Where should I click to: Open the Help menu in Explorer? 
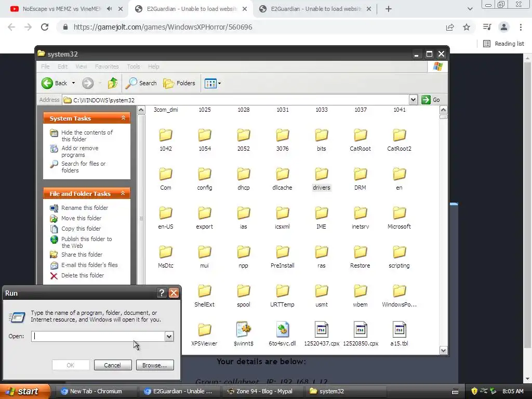[154, 66]
